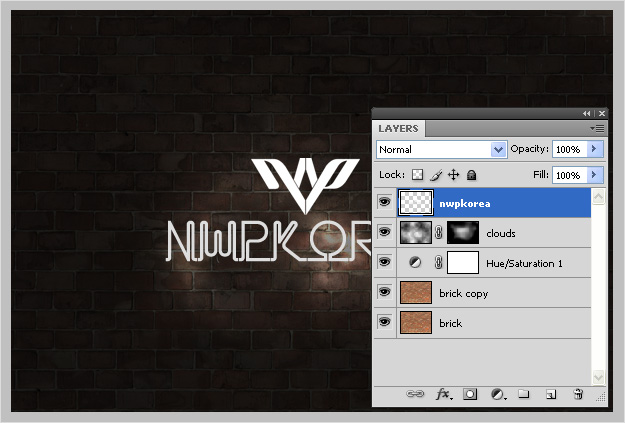Lock transparent pixels icon
The width and height of the screenshot is (625, 423).
click(x=417, y=175)
